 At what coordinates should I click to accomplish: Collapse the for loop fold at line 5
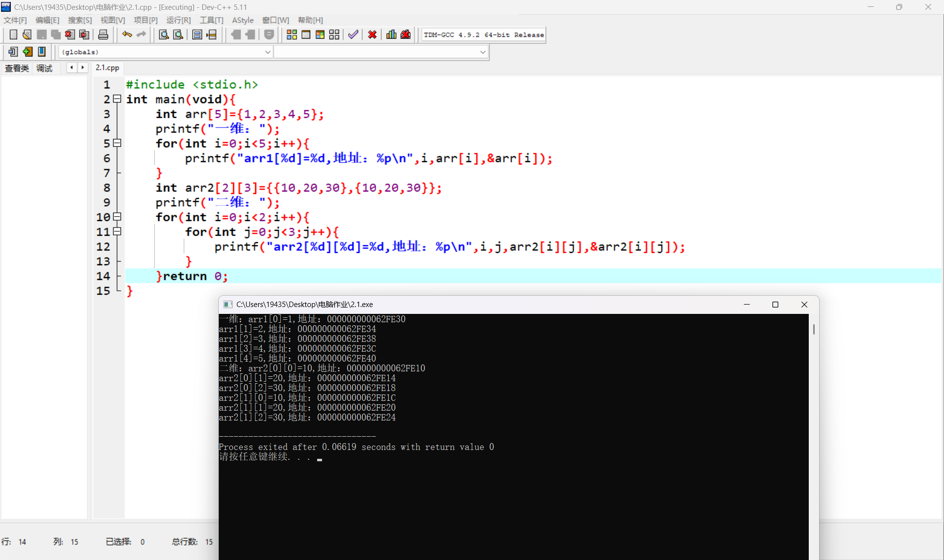pos(117,143)
